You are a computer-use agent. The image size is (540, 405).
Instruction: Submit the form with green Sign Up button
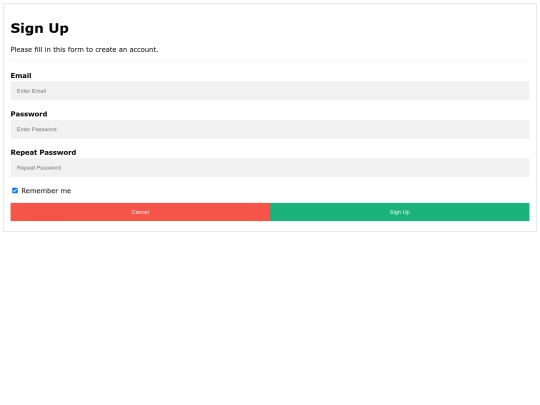(399, 212)
